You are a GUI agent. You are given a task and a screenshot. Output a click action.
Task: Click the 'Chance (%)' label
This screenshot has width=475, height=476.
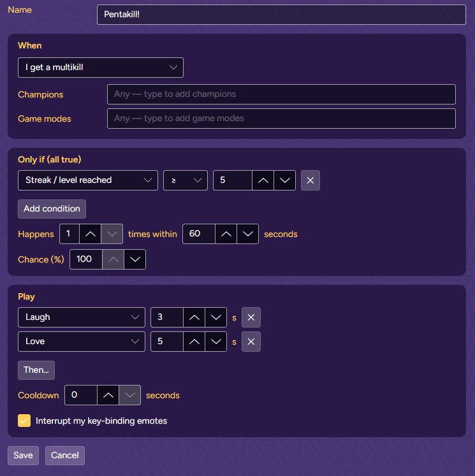pyautogui.click(x=41, y=259)
